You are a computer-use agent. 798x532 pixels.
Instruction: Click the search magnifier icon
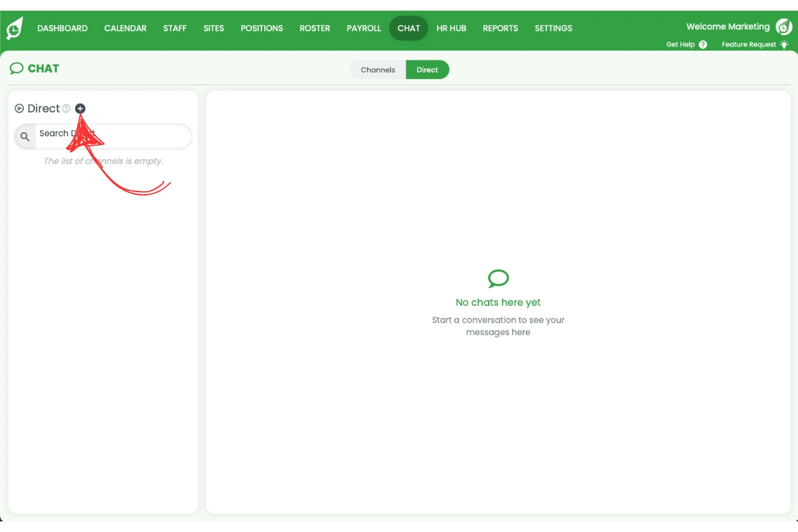pyautogui.click(x=25, y=136)
